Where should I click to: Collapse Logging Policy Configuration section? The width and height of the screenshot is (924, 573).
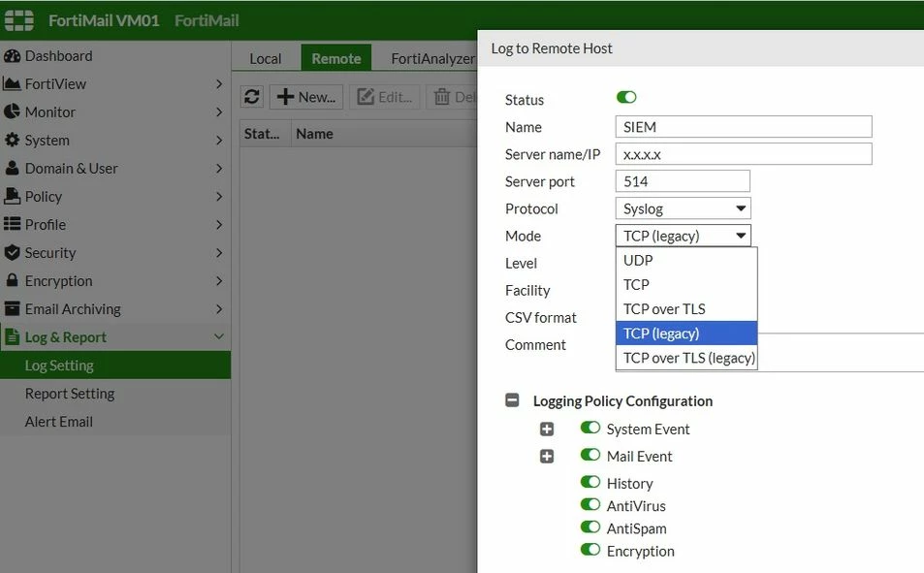pos(512,400)
